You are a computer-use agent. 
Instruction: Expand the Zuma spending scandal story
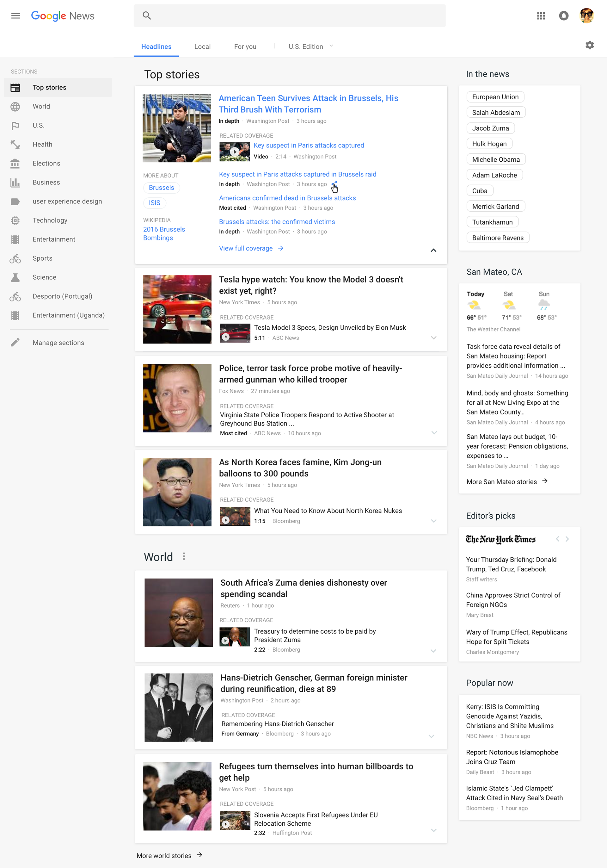(433, 651)
